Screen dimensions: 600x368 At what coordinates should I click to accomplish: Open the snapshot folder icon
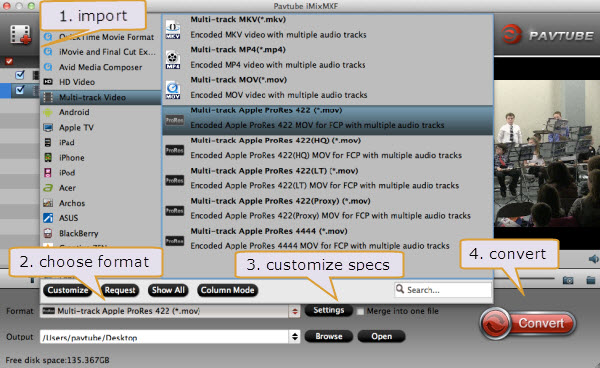click(590, 280)
